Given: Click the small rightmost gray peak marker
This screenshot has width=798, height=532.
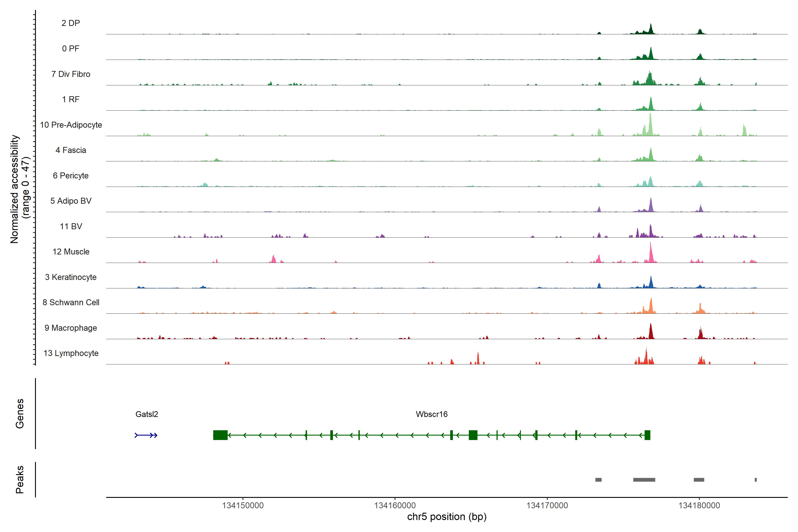Looking at the screenshot, I should pyautogui.click(x=756, y=480).
